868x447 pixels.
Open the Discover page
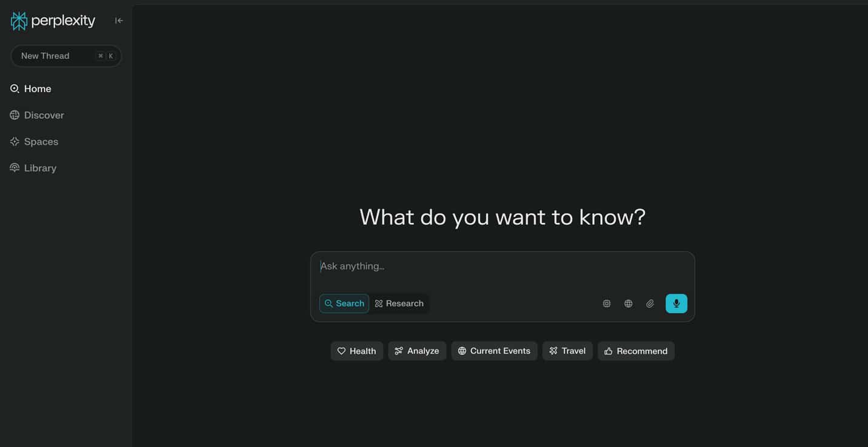click(37, 115)
